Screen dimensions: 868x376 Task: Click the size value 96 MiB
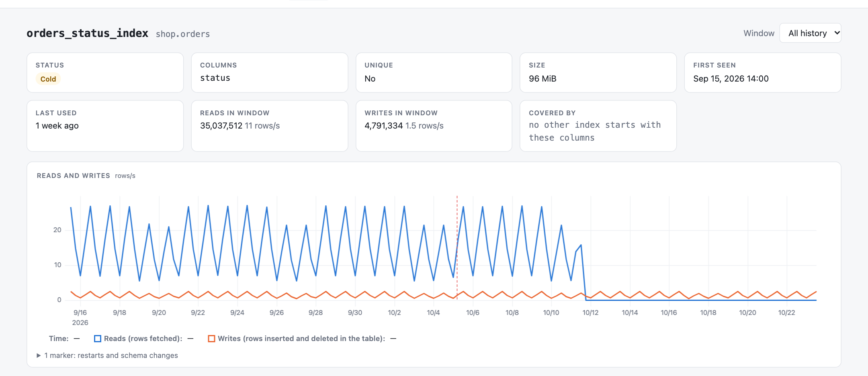[542, 79]
